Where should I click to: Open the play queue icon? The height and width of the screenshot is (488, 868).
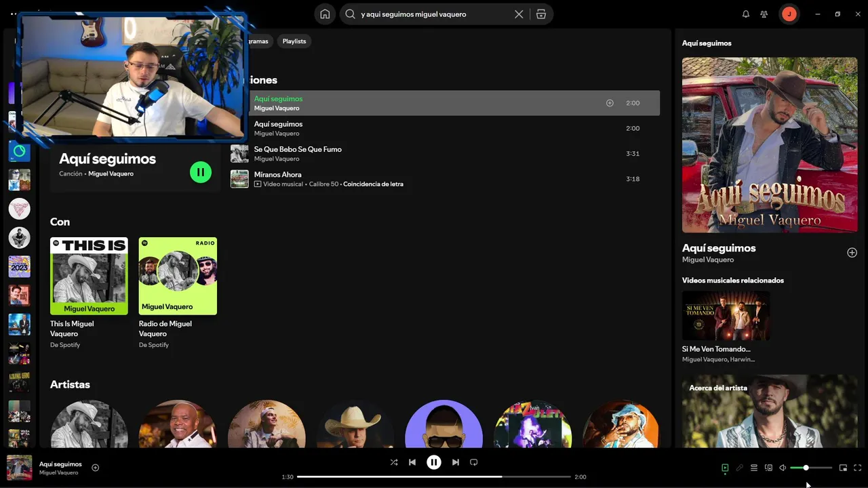pyautogui.click(x=754, y=468)
